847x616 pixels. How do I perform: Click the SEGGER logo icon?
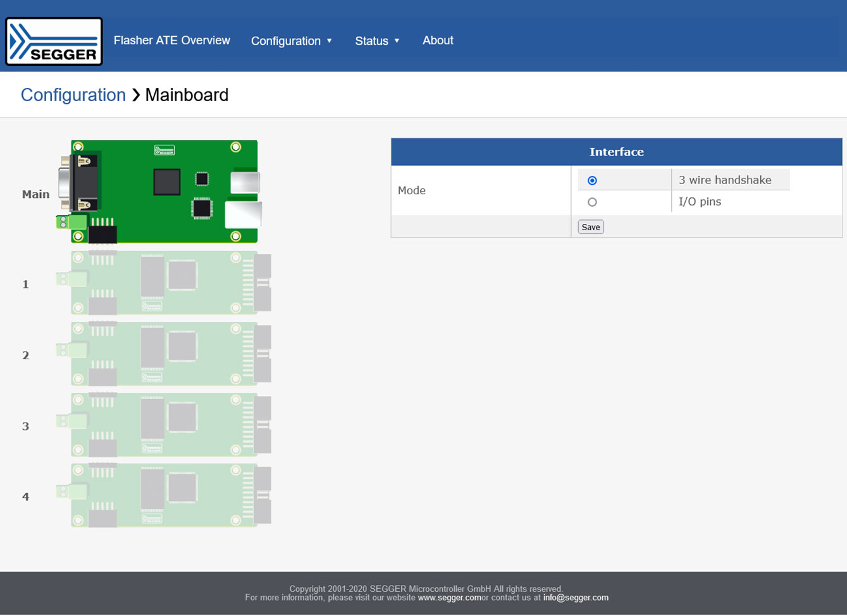(53, 40)
